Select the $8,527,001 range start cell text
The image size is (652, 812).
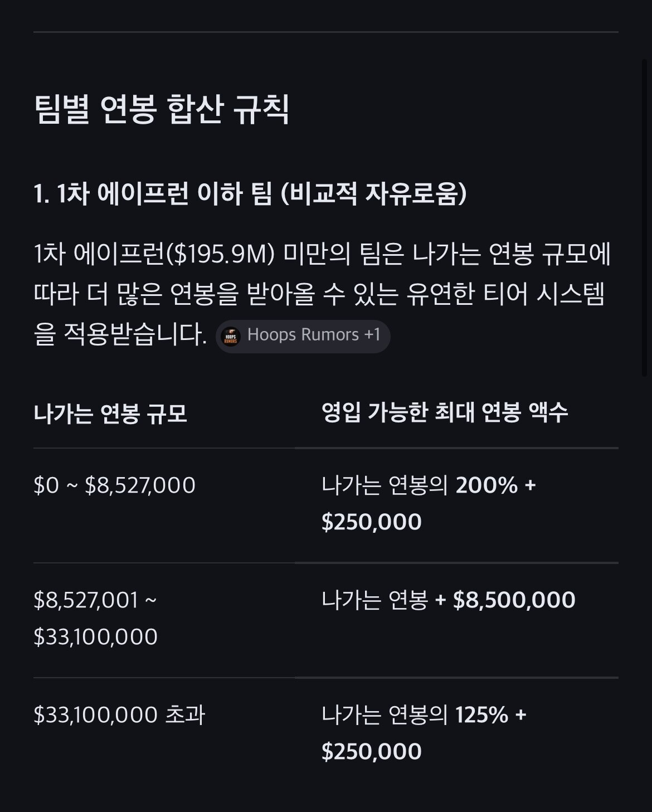pos(86,600)
